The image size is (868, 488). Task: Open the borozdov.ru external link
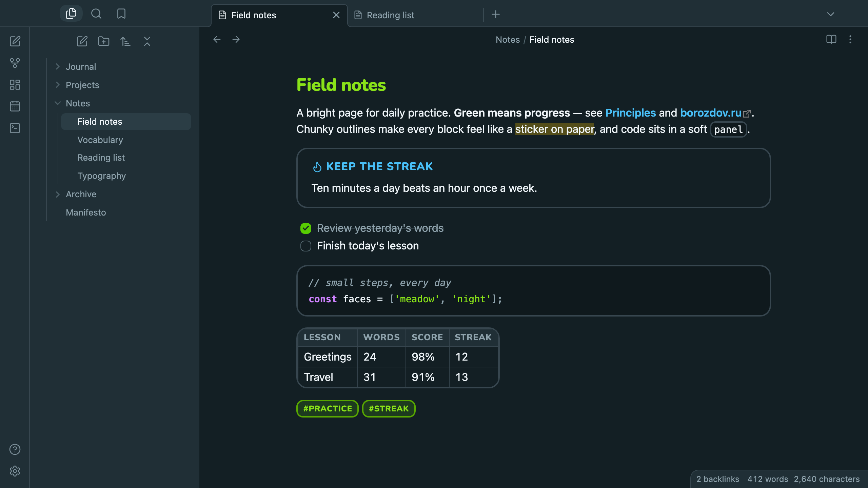tap(711, 113)
